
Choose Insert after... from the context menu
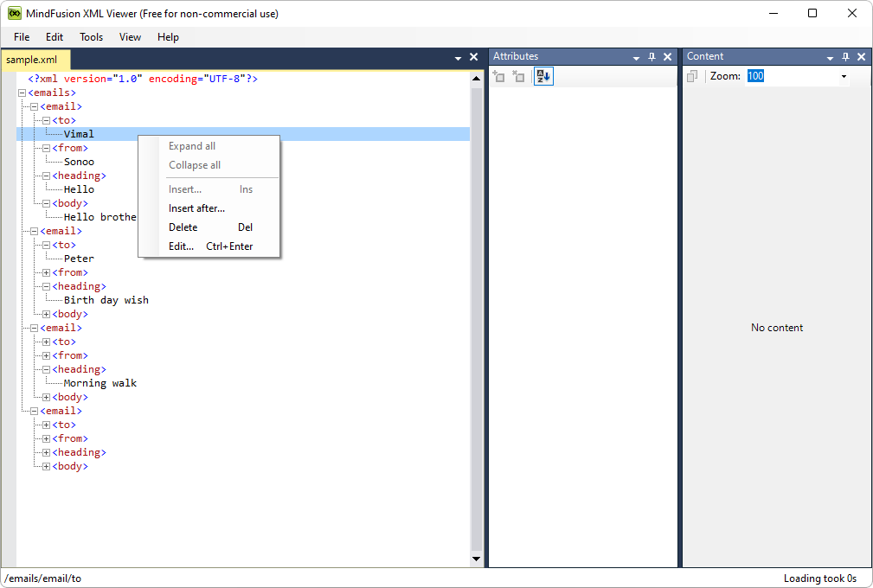[209, 208]
